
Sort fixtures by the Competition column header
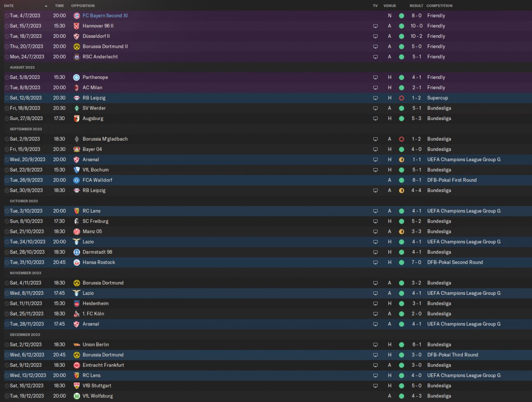pos(439,6)
